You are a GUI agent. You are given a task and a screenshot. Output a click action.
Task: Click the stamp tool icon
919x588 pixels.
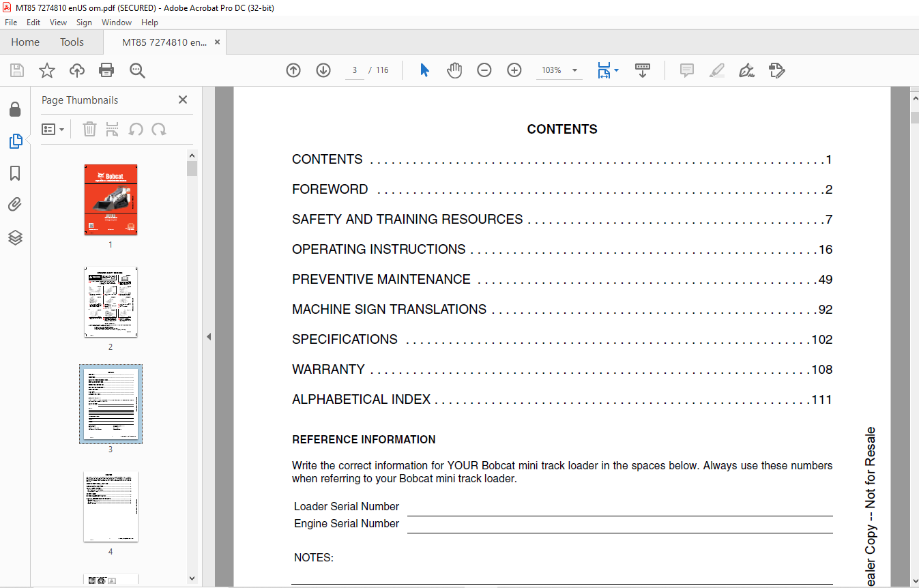pos(776,70)
